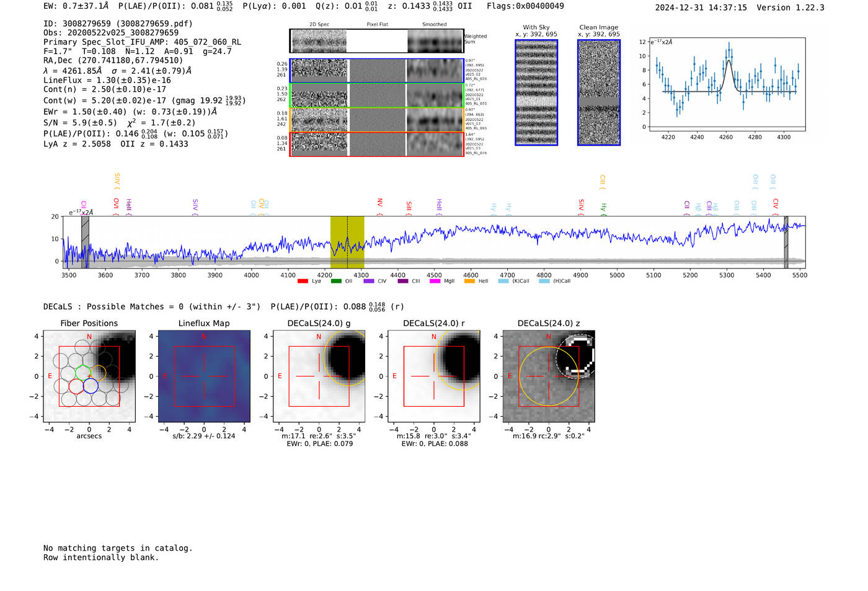Image resolution: width=868 pixels, height=591 pixels.
Task: Click the hatched gray band near 5460 Å
Action: (786, 242)
